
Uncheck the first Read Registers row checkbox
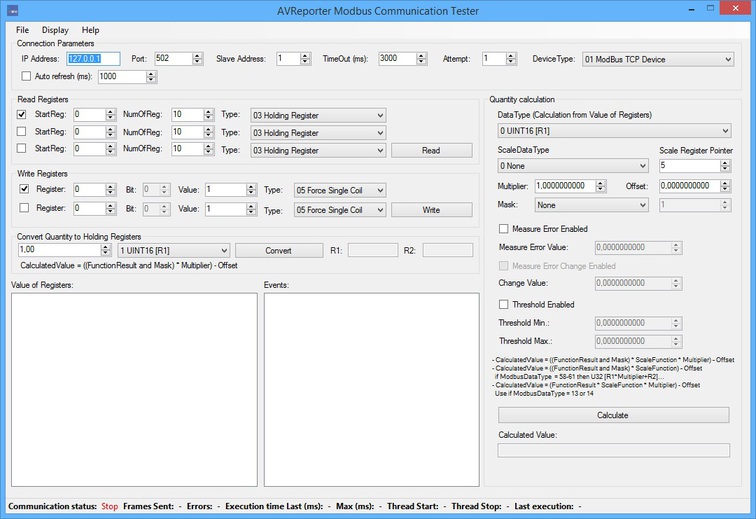tap(21, 114)
